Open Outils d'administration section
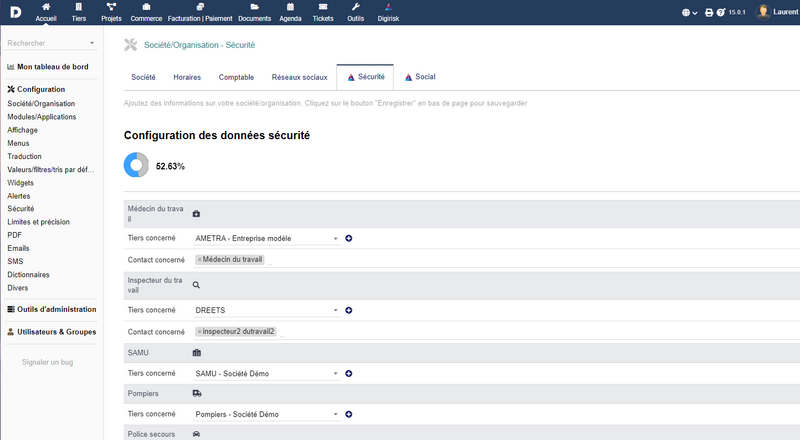This screenshot has width=800, height=440. (x=52, y=309)
